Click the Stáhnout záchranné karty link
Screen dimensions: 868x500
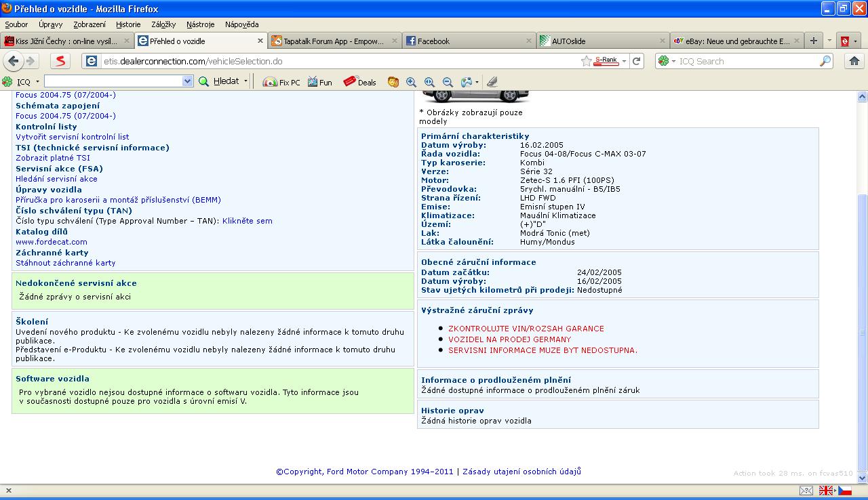click(x=66, y=263)
